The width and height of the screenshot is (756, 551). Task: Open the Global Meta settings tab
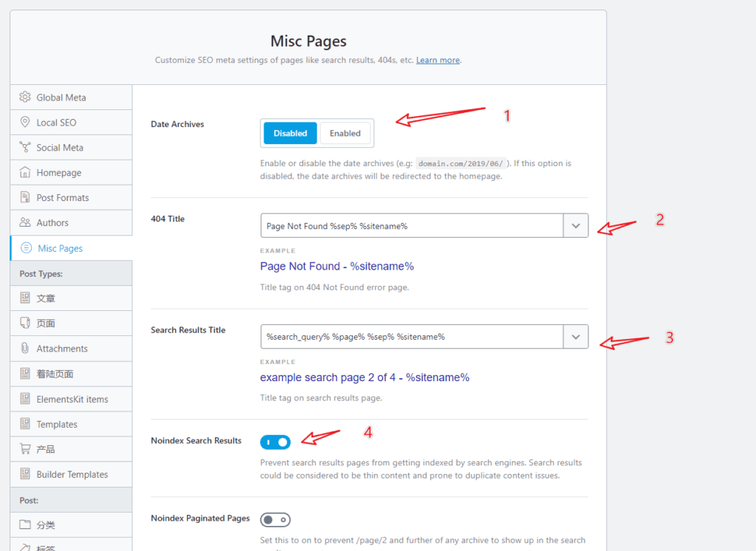(x=72, y=97)
